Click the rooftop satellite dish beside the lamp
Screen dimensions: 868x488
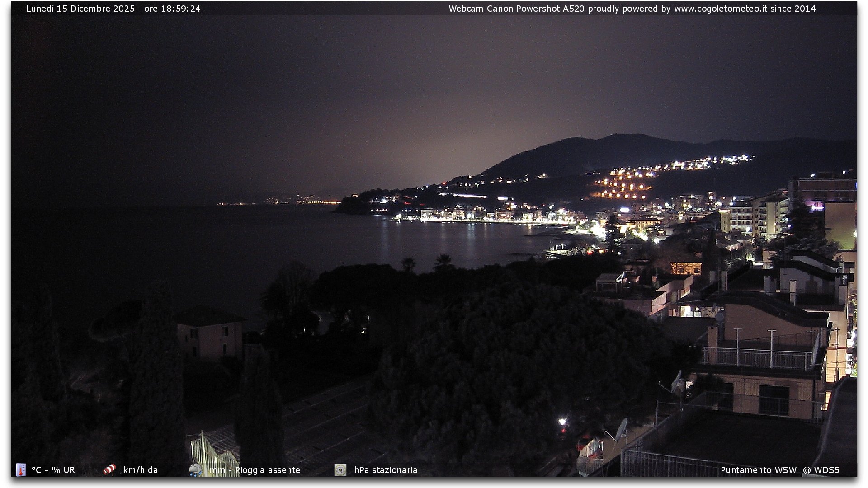[622, 428]
